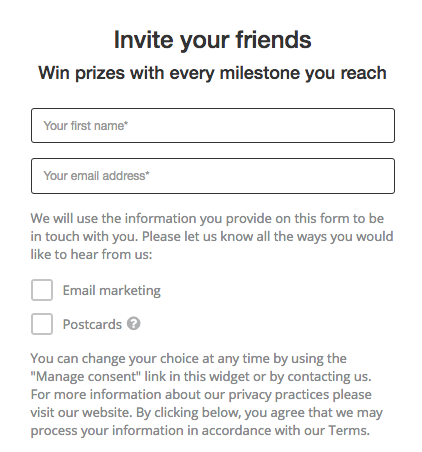Enable the Postcards checkbox
Screen dimensions: 422x452
(x=42, y=324)
